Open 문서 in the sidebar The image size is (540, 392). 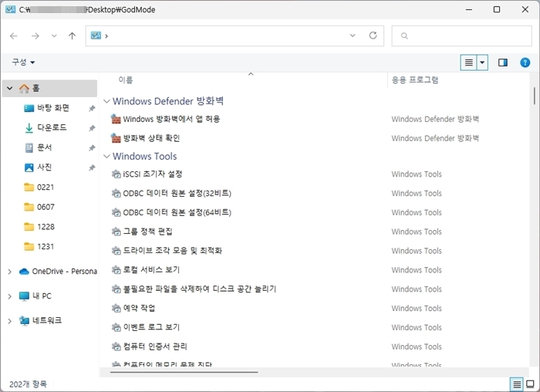click(45, 147)
